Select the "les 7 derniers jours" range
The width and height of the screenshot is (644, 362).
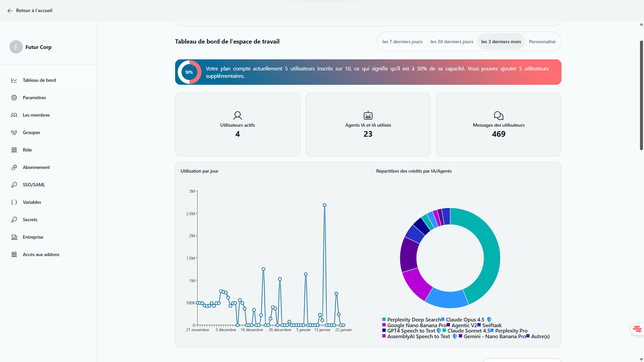[402, 42]
